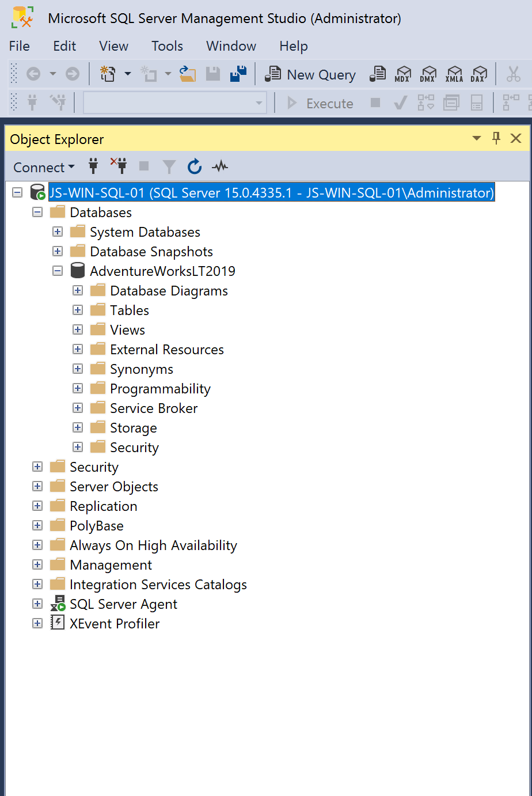Click the New Query button
Viewport: 532px width, 796px height.
coord(310,74)
